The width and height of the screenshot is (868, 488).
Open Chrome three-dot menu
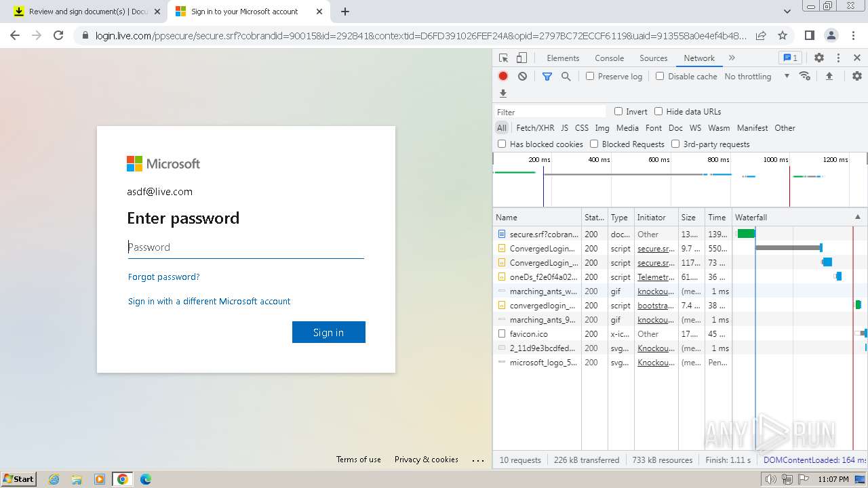tap(852, 35)
